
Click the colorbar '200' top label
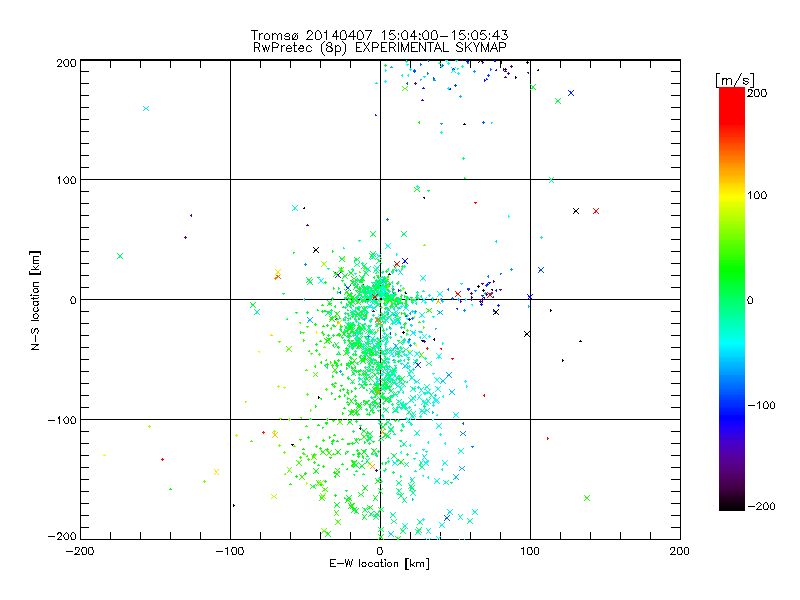757,93
